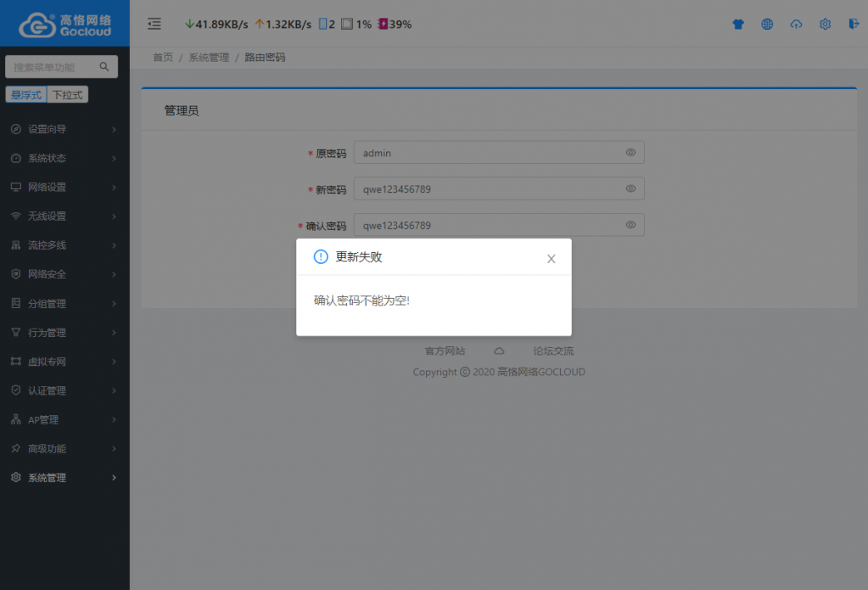Open the 官方网站 footer link

pyautogui.click(x=445, y=351)
